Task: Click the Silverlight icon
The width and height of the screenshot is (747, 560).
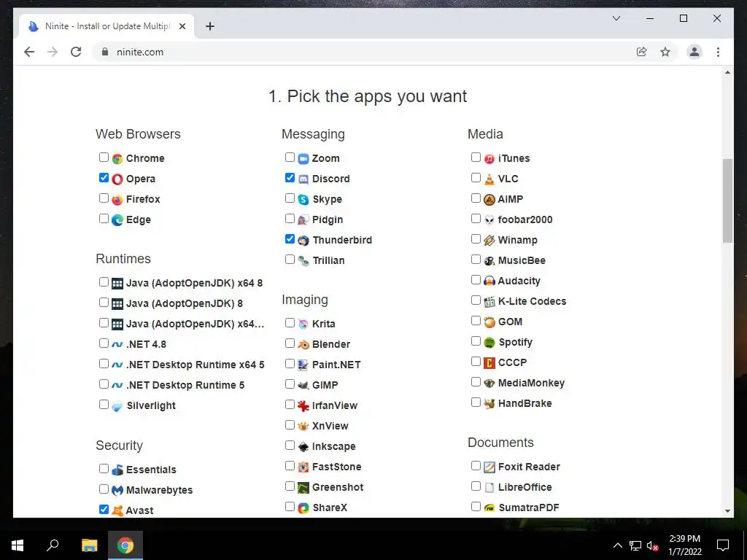Action: coord(117,405)
